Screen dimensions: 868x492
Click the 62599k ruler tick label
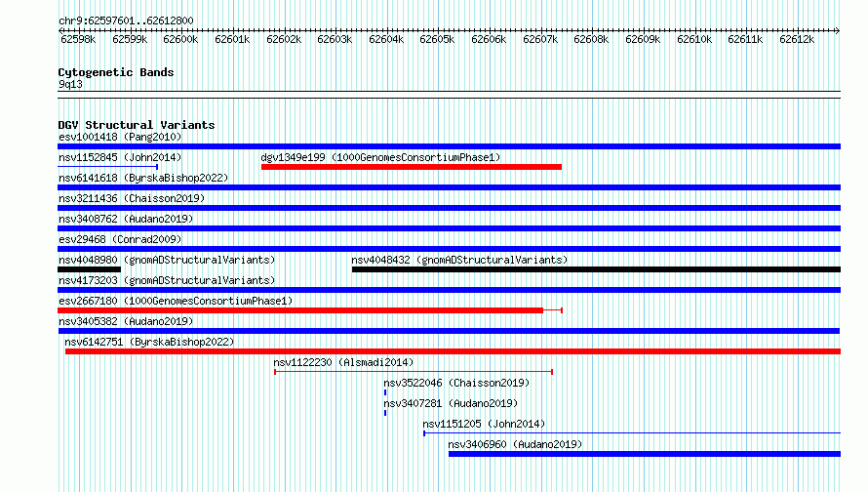pyautogui.click(x=130, y=39)
